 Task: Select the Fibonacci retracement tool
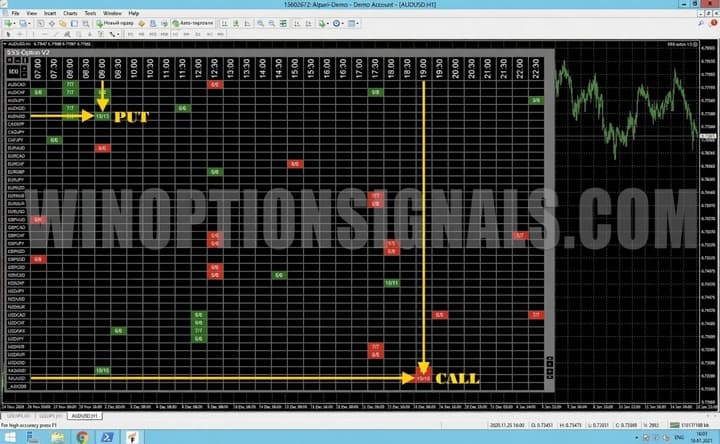coord(79,34)
